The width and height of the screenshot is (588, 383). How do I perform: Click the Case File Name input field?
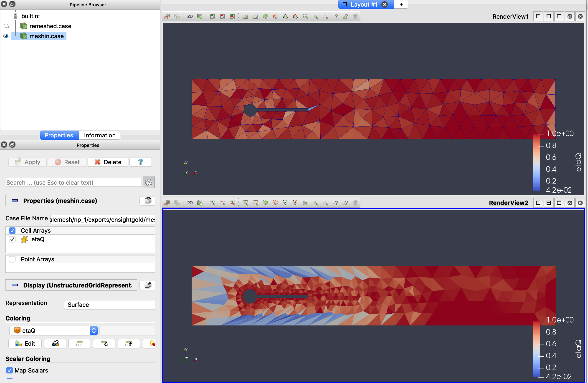tap(103, 219)
